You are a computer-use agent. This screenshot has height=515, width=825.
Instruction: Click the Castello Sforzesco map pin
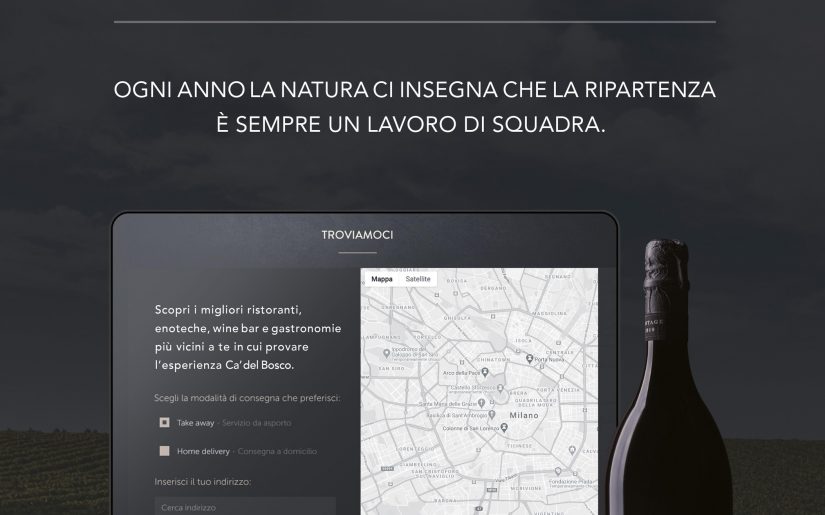click(x=500, y=388)
